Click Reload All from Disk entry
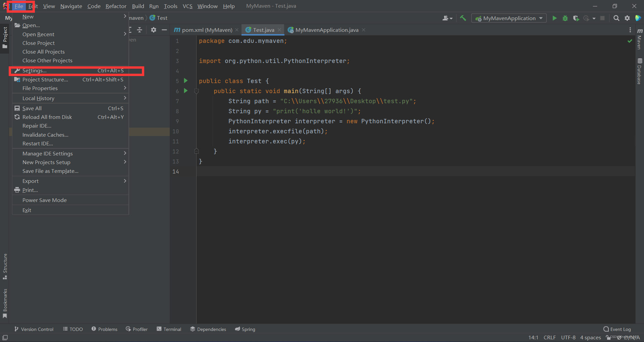644x342 pixels. [x=70, y=117]
